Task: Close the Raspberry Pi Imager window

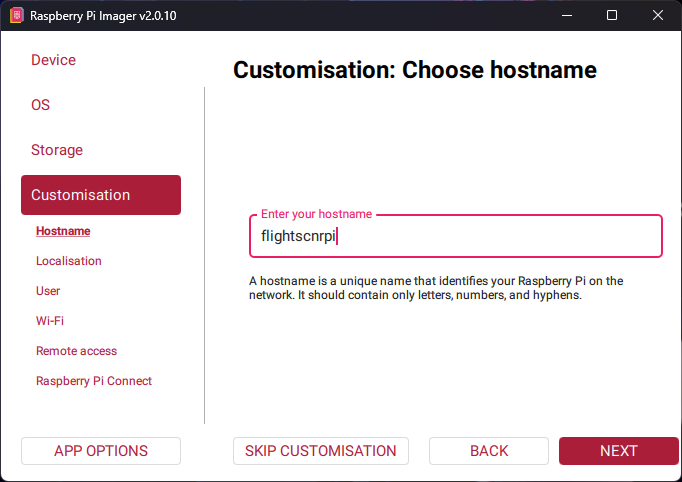Action: pos(658,16)
